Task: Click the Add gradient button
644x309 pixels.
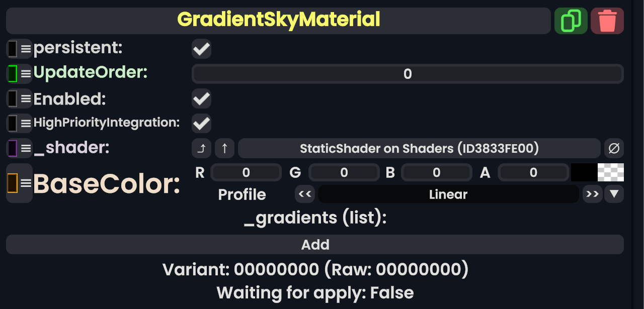Action: (315, 245)
